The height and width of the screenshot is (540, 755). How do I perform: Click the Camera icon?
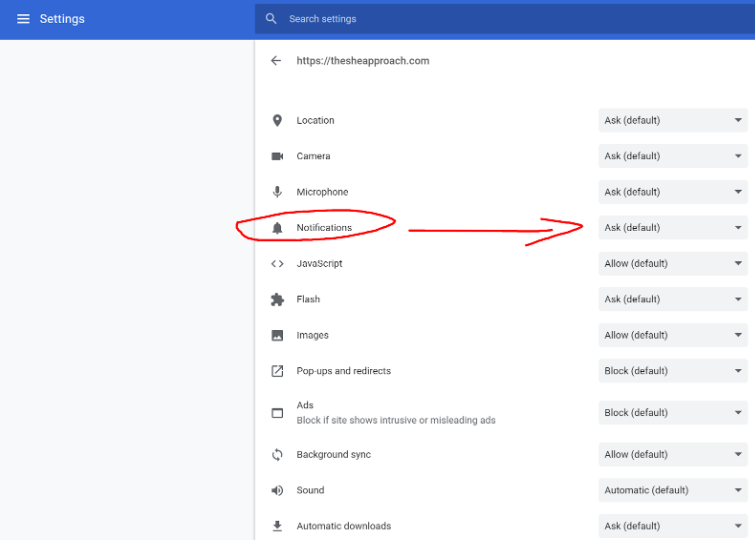point(277,156)
